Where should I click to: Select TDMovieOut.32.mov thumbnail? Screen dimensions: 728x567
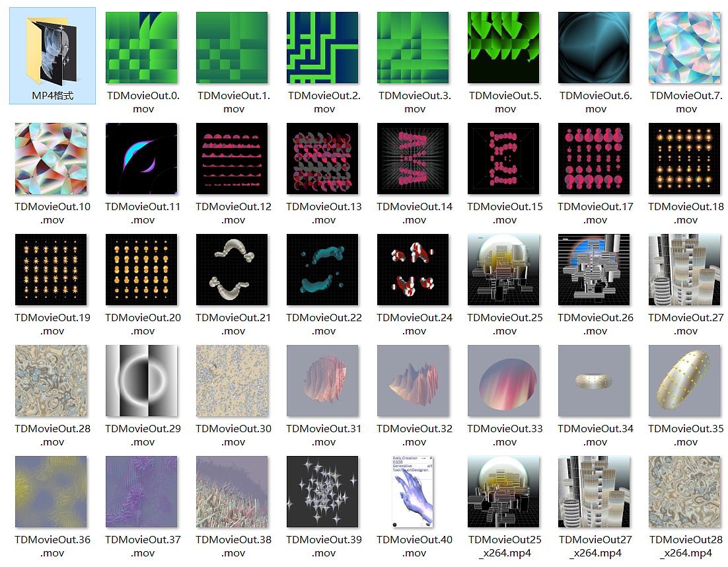click(x=413, y=381)
